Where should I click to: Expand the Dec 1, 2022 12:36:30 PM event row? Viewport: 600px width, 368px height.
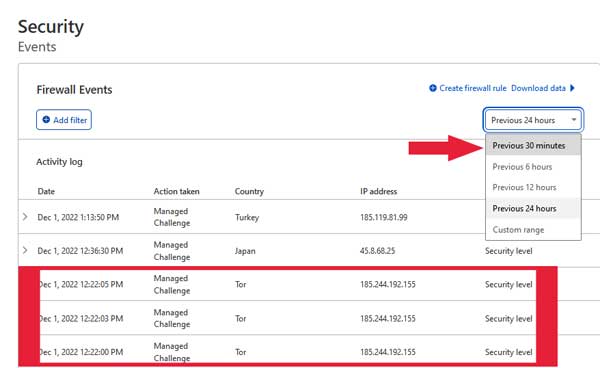pos(25,251)
